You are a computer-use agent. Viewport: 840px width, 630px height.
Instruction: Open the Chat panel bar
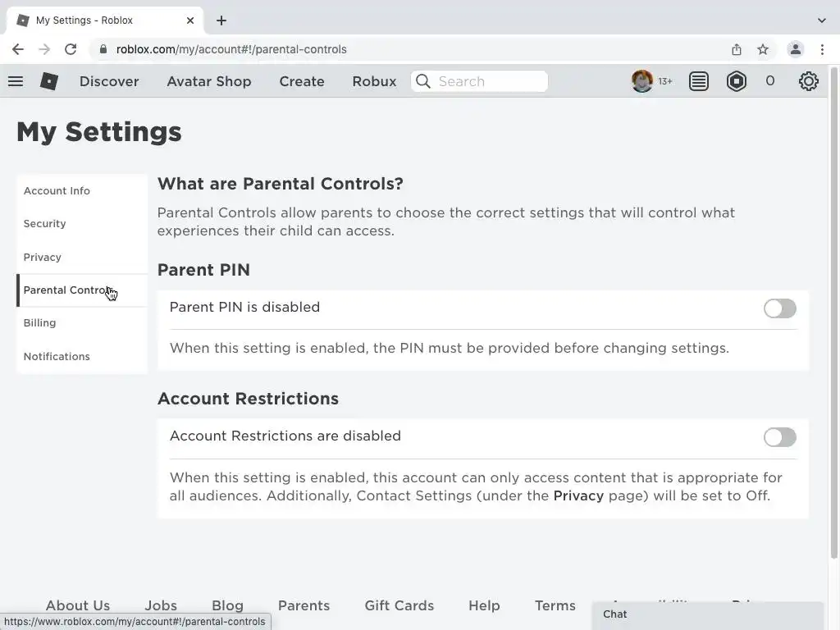coord(707,614)
